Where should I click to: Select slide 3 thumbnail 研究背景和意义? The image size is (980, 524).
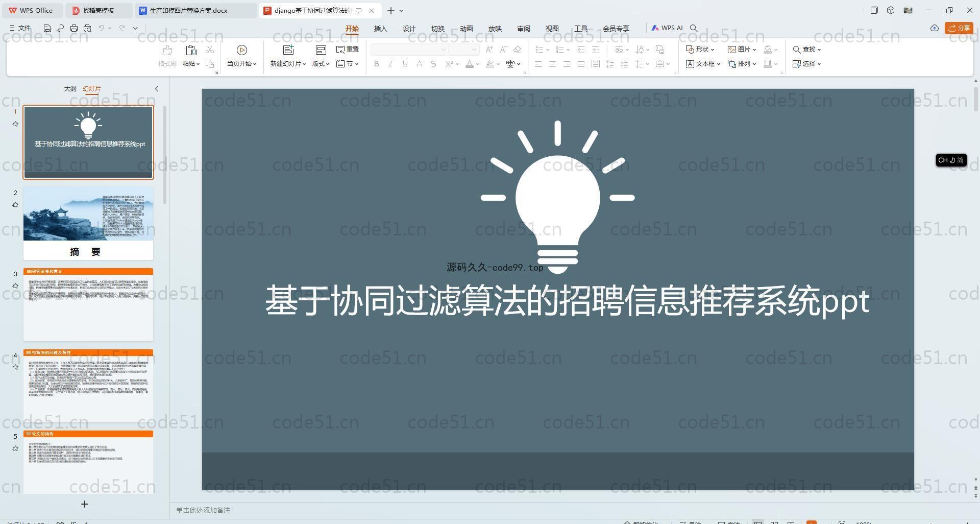pyautogui.click(x=88, y=304)
